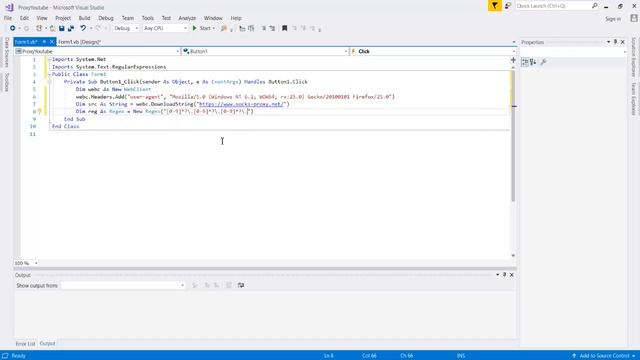Screen dimensions: 640x360
Task: Open the Help menu
Action: 236,18
